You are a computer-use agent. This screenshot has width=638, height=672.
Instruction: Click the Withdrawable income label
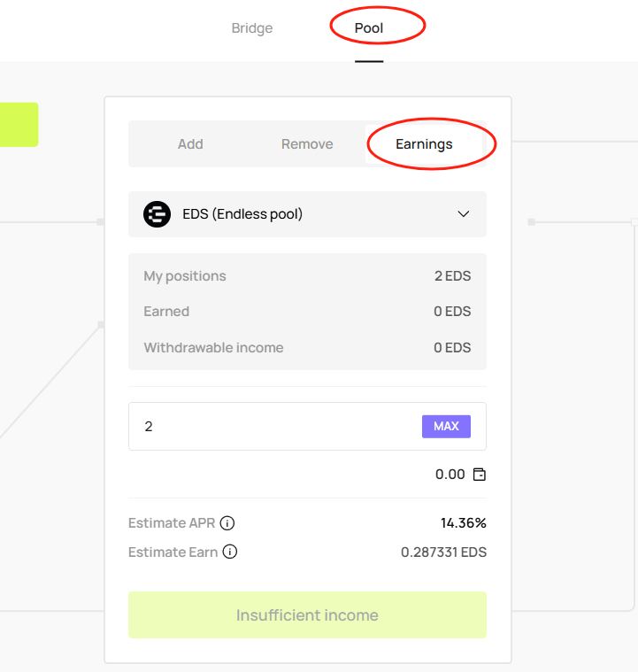coord(213,348)
